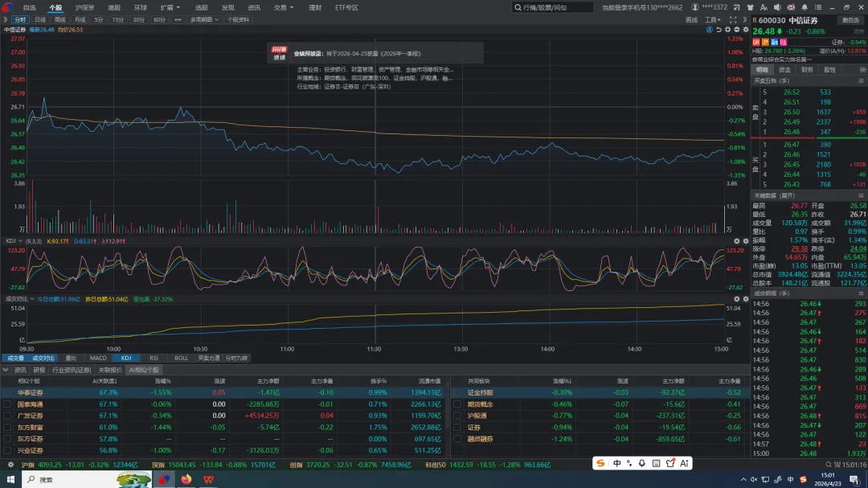Check the box for 融资融券 sector

457,439
